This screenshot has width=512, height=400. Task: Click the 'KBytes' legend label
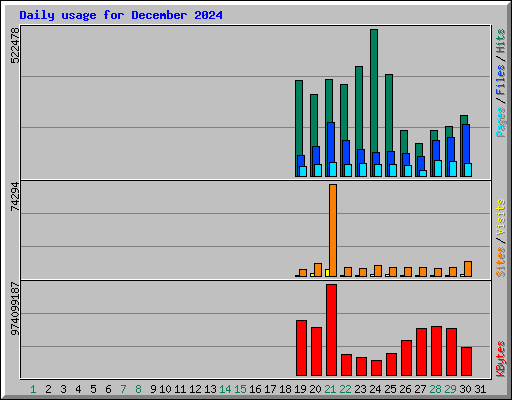click(500, 359)
